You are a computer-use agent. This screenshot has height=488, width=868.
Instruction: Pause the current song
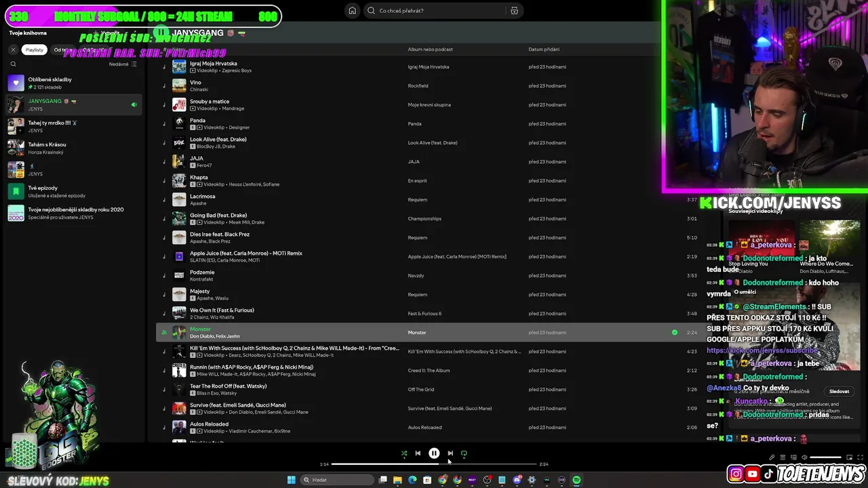pyautogui.click(x=434, y=453)
